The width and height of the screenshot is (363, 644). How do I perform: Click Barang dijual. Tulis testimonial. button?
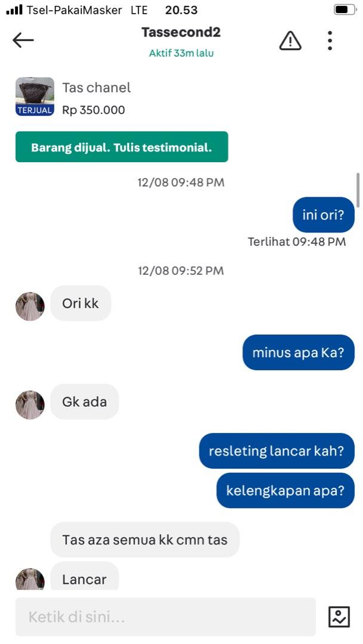(x=122, y=147)
